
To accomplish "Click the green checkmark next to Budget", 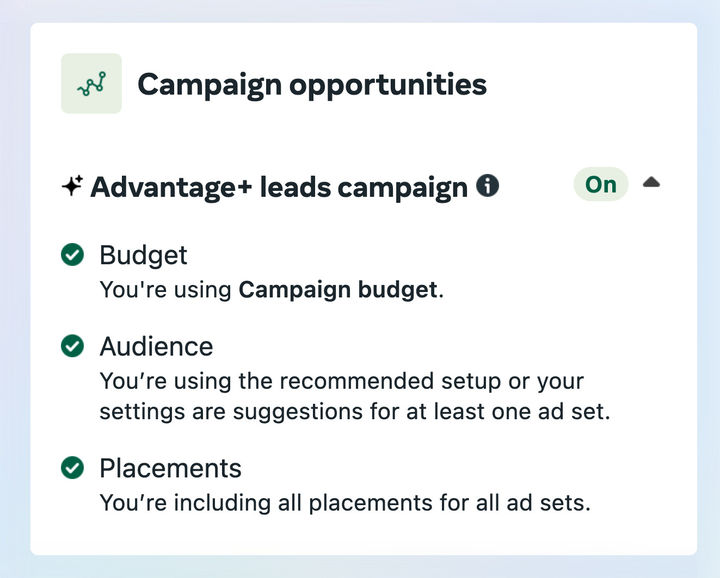I will point(72,255).
